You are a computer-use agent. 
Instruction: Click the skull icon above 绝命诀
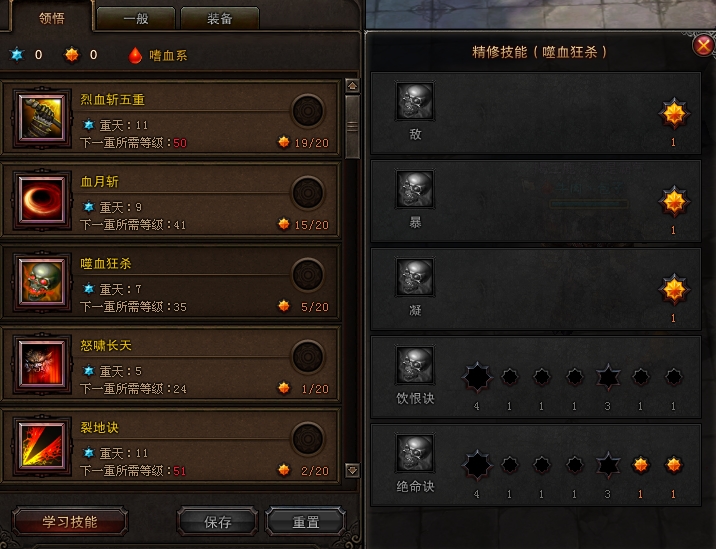coord(415,453)
